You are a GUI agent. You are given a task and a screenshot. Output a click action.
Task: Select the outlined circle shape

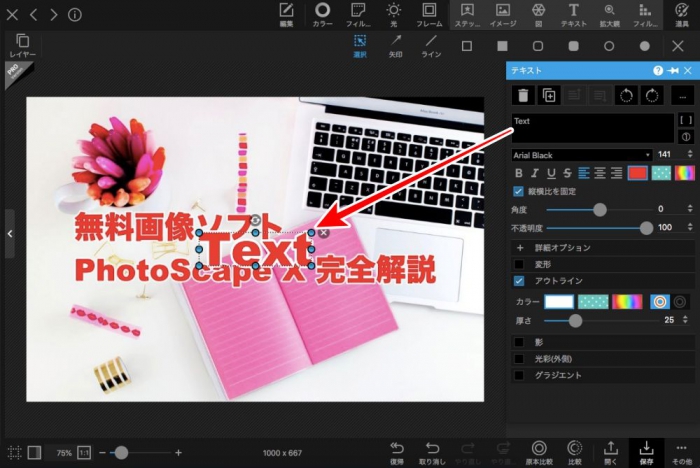[609, 46]
